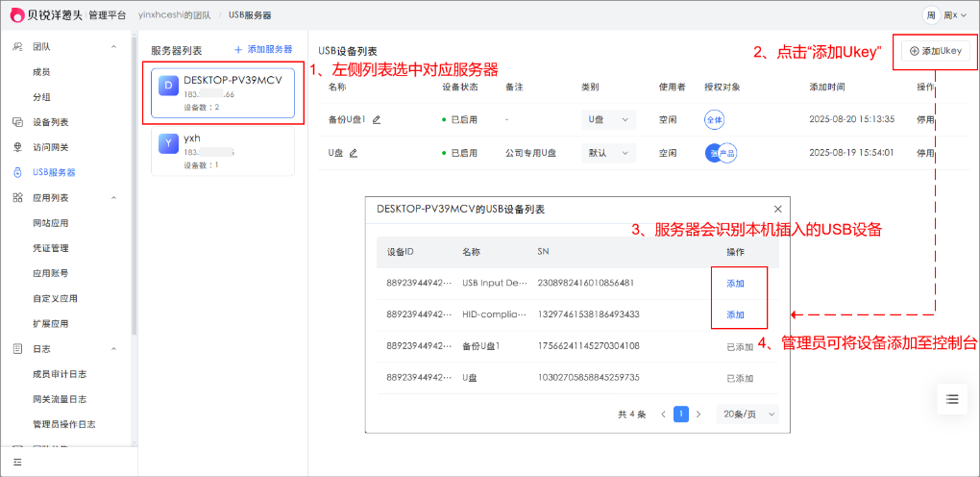Viewport: 980px width, 477px height.
Task: Open the U盘 category dropdown for 备份U盘1
Action: coord(608,119)
